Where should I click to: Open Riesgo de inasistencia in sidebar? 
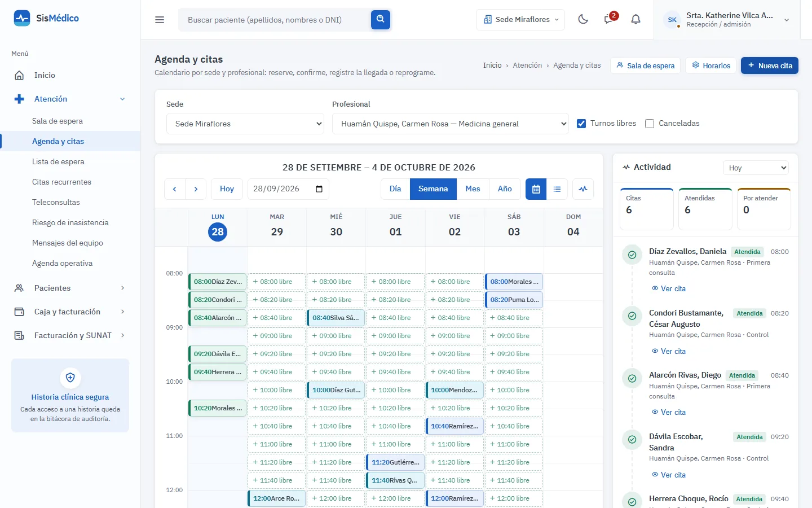tap(70, 222)
